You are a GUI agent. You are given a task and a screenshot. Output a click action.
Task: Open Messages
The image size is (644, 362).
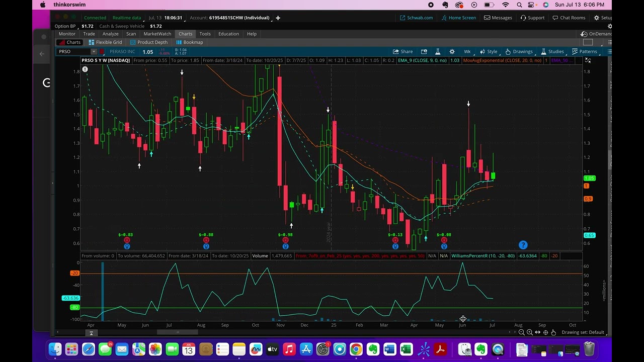498,18
